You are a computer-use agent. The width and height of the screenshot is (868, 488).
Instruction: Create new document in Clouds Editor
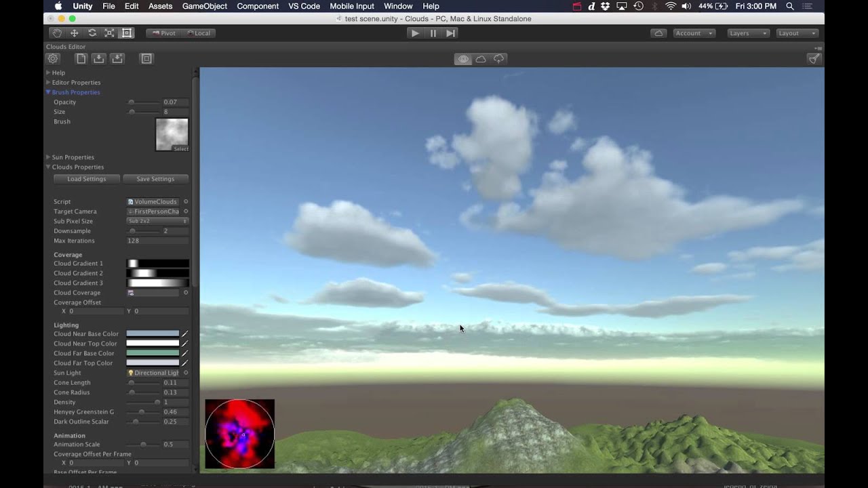click(x=81, y=59)
